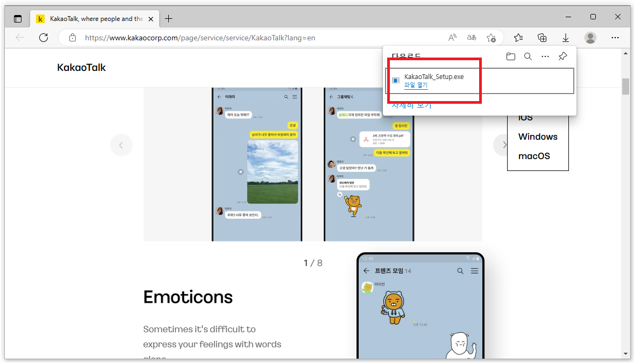Image resolution: width=634 pixels, height=364 pixels.
Task: Open more options in downloads popup
Action: click(x=545, y=56)
